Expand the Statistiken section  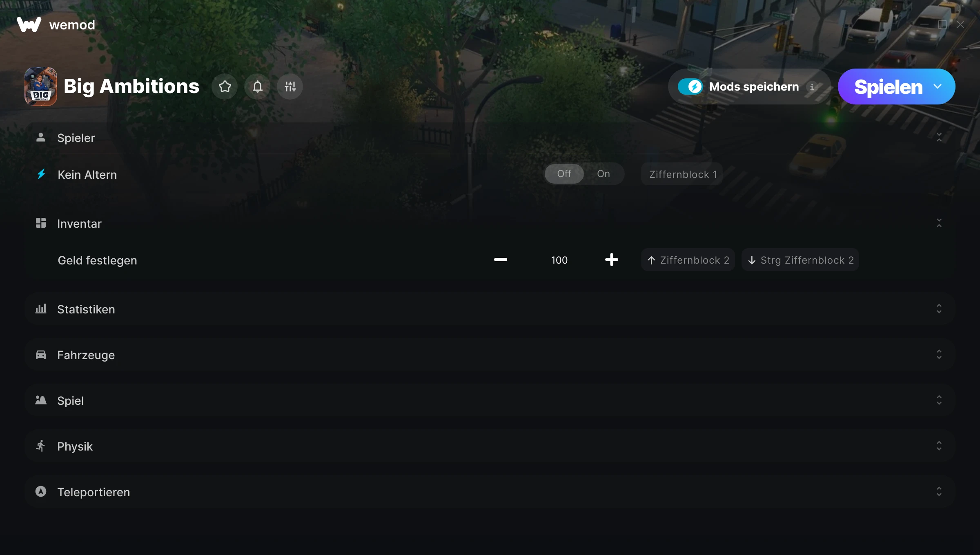tap(939, 309)
